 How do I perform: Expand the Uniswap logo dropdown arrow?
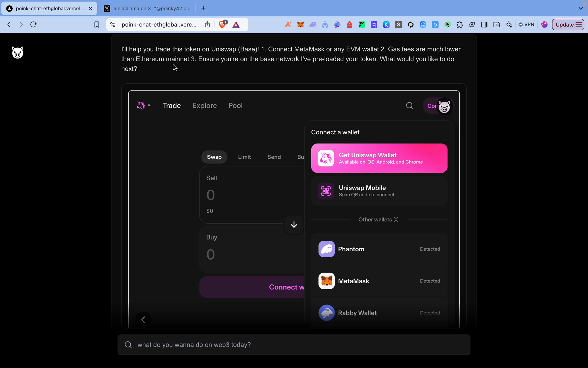coord(149,106)
